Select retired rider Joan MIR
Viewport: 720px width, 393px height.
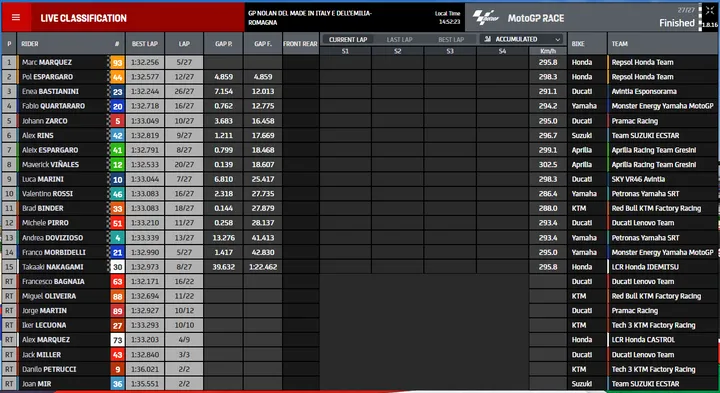click(x=37, y=384)
